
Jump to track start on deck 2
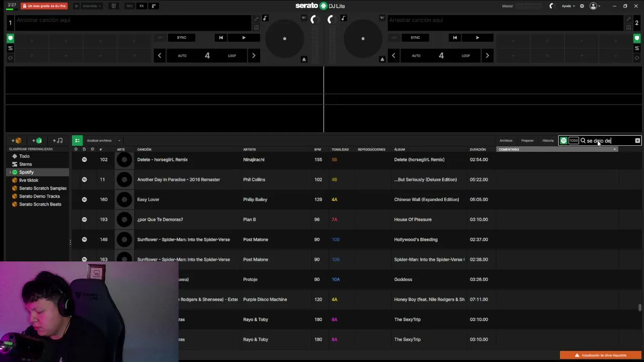(455, 37)
